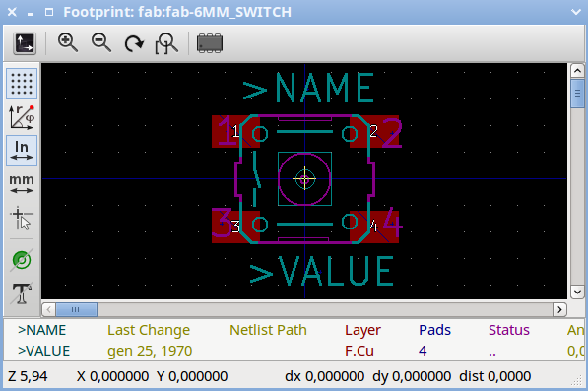Click the vertical scrollbar thumb
Viewport: 588px width, 391px height.
pyautogui.click(x=577, y=94)
